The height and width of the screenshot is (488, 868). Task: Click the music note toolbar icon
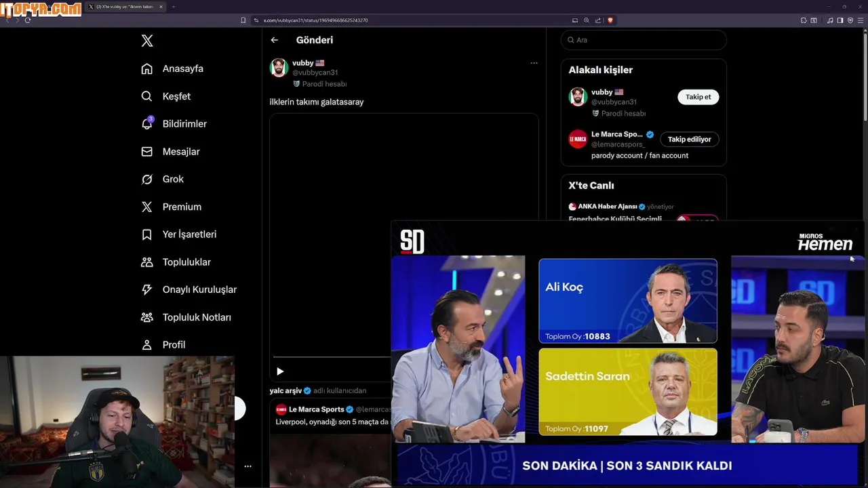pos(830,20)
